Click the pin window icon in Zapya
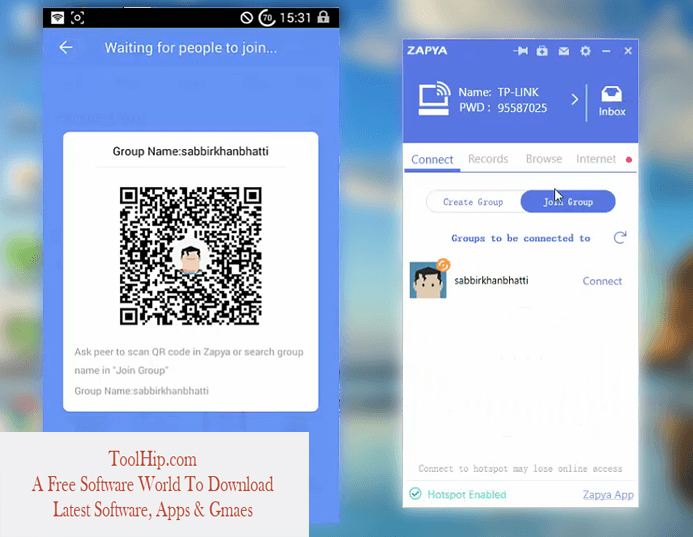The height and width of the screenshot is (537, 693). (520, 51)
